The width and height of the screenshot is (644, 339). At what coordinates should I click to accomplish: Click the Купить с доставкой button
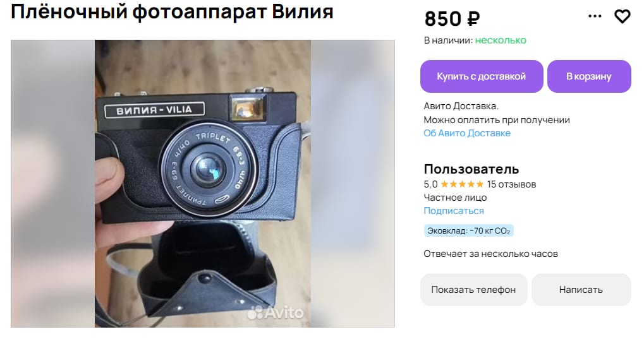point(482,76)
